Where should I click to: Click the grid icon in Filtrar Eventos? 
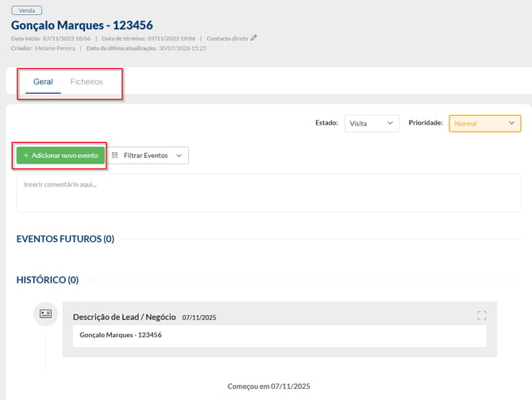pos(114,156)
